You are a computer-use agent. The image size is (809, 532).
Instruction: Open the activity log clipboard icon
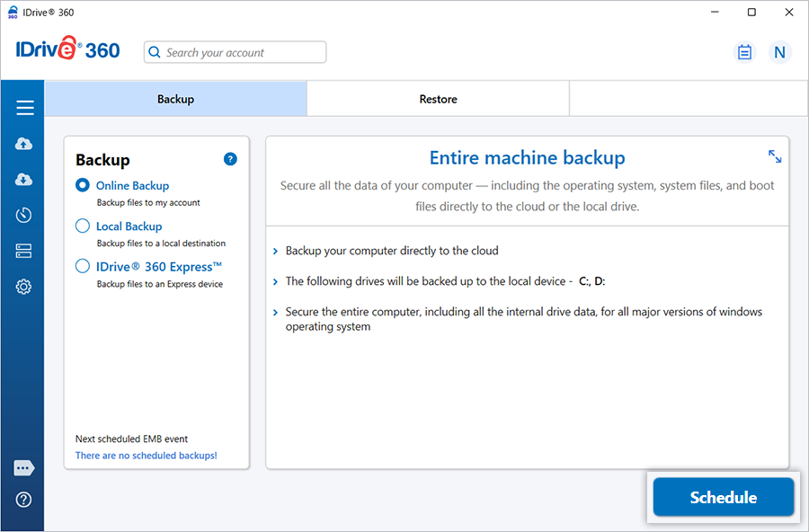tap(744, 52)
